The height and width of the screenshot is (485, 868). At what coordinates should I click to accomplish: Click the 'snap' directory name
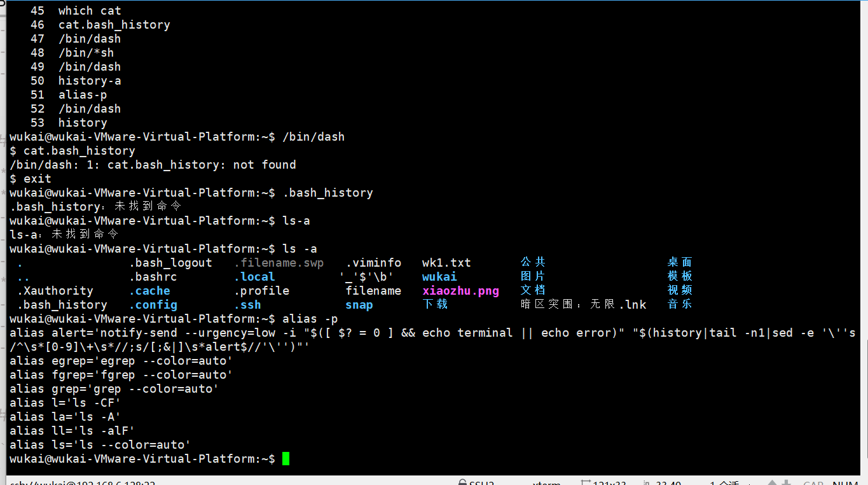click(x=359, y=305)
